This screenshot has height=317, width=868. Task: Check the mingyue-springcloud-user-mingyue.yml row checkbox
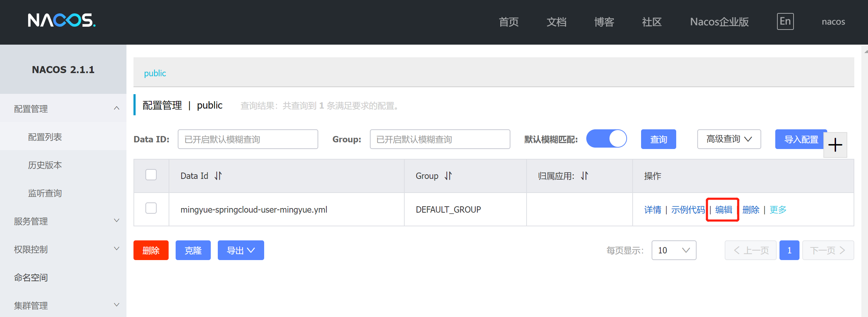tap(151, 208)
